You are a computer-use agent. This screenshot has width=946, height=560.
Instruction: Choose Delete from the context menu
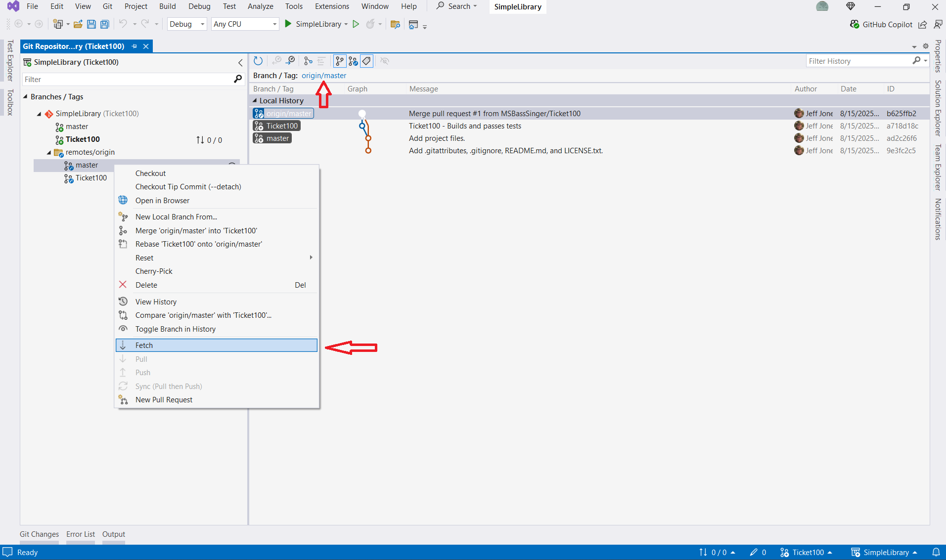[217, 285]
